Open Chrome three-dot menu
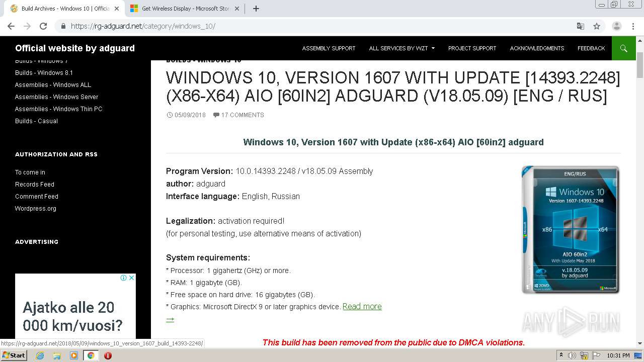The height and width of the screenshot is (362, 644). [x=633, y=26]
